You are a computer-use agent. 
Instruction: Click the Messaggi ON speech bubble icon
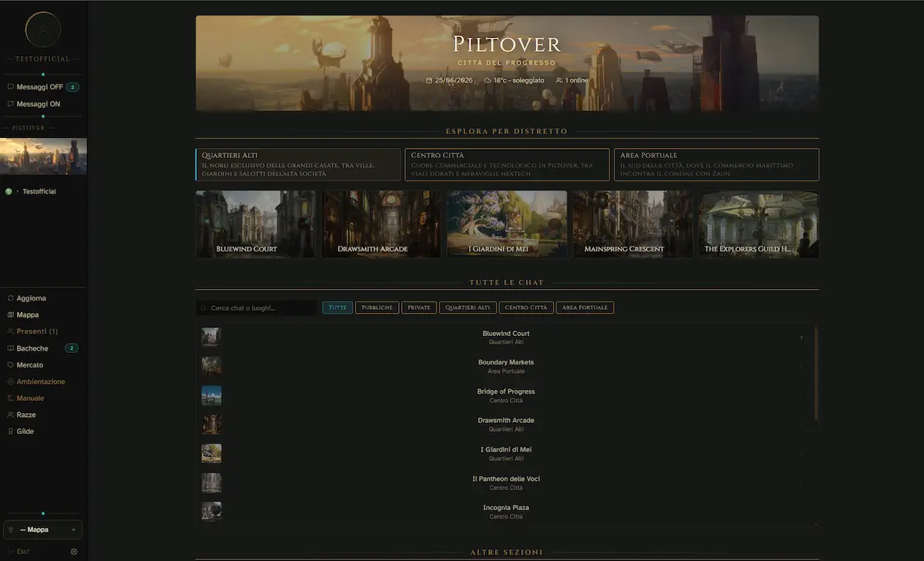tap(10, 104)
